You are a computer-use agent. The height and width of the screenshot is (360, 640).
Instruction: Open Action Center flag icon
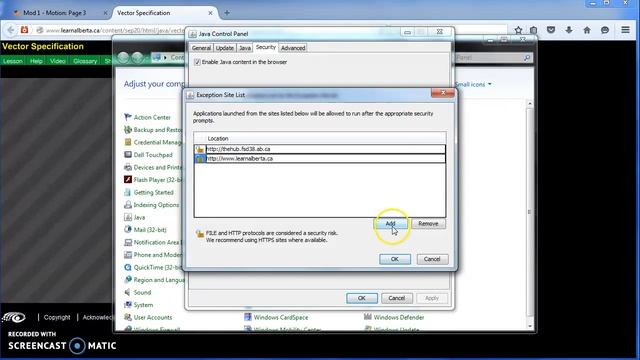click(128, 117)
